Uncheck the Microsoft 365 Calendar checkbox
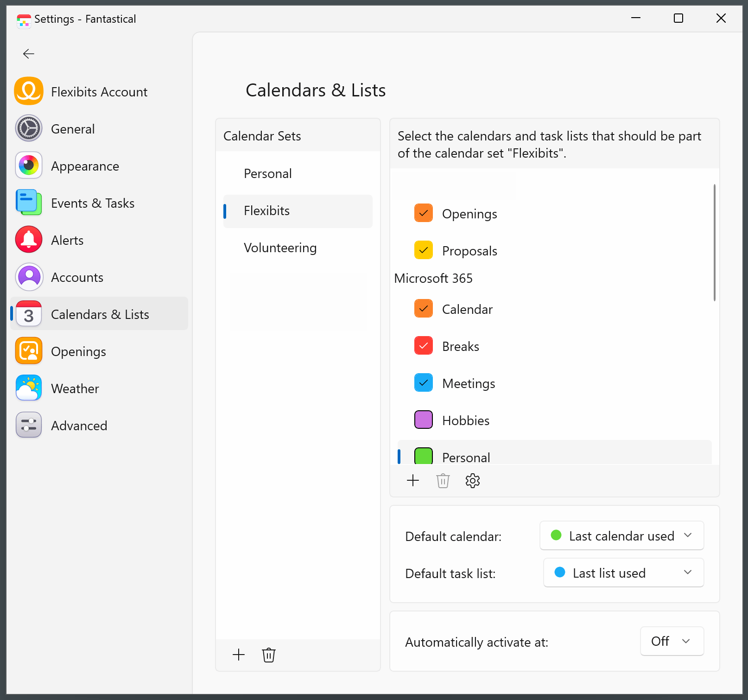Screen dimensions: 748x700 [424, 309]
